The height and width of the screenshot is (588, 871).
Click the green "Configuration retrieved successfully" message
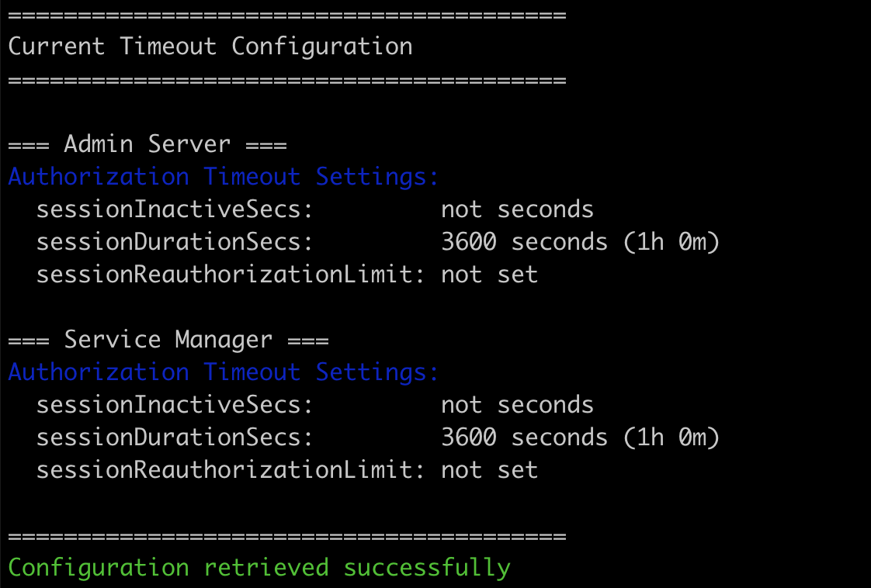259,568
